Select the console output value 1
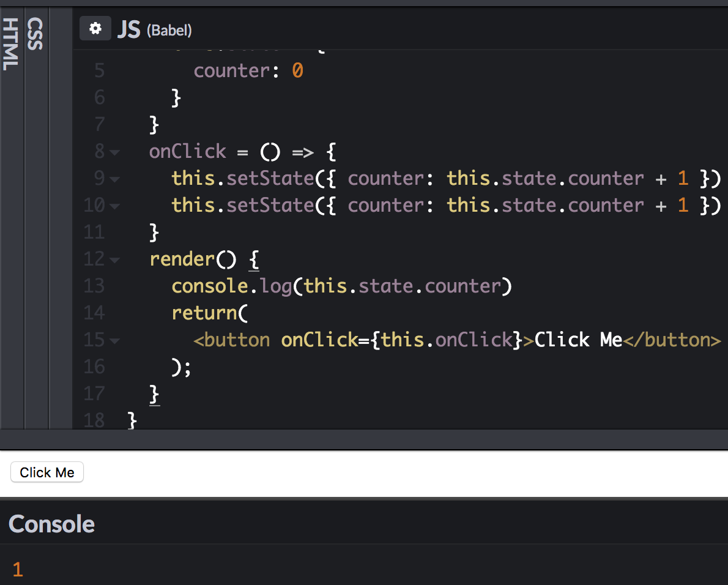 18,570
